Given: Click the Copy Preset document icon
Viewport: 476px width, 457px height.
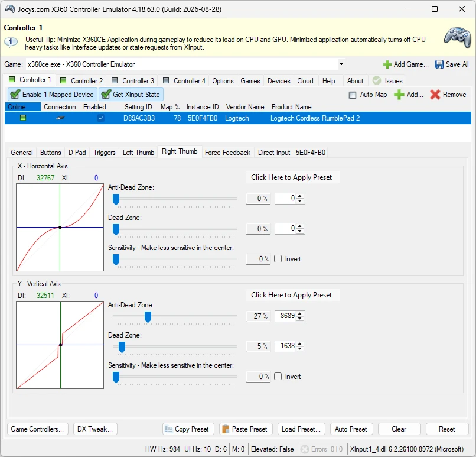Looking at the screenshot, I should click(168, 429).
